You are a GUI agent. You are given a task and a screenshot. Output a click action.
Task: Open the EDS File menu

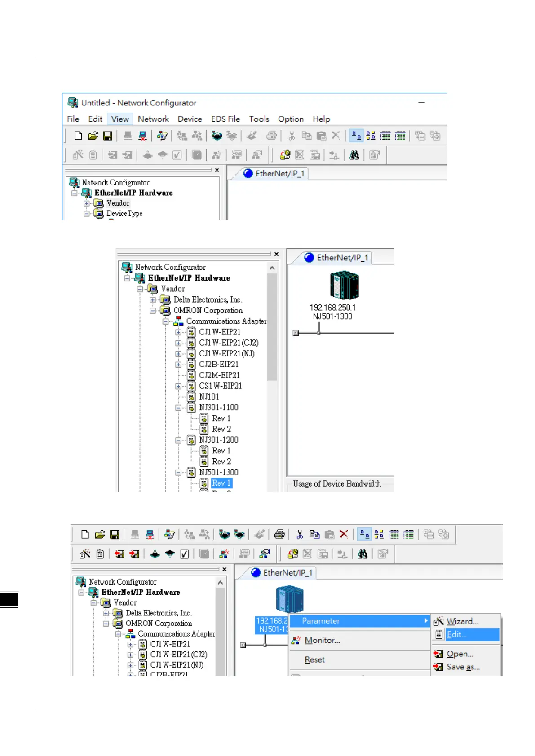click(225, 119)
